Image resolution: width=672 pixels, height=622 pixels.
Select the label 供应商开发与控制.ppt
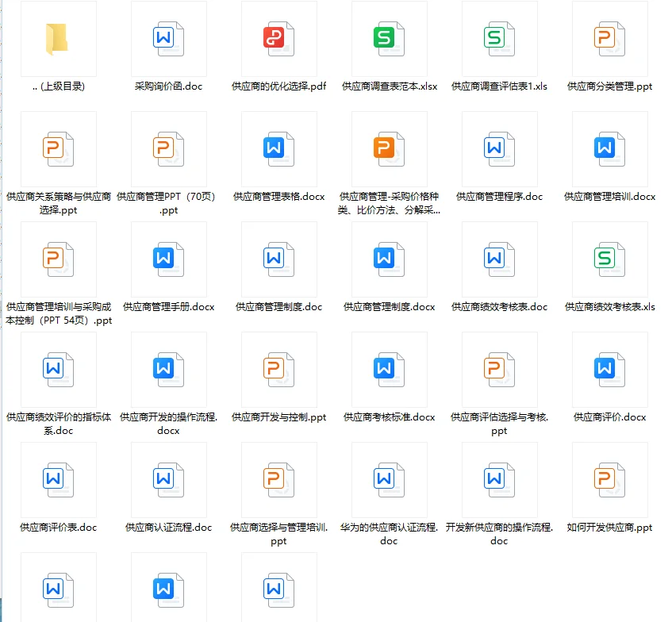279,417
